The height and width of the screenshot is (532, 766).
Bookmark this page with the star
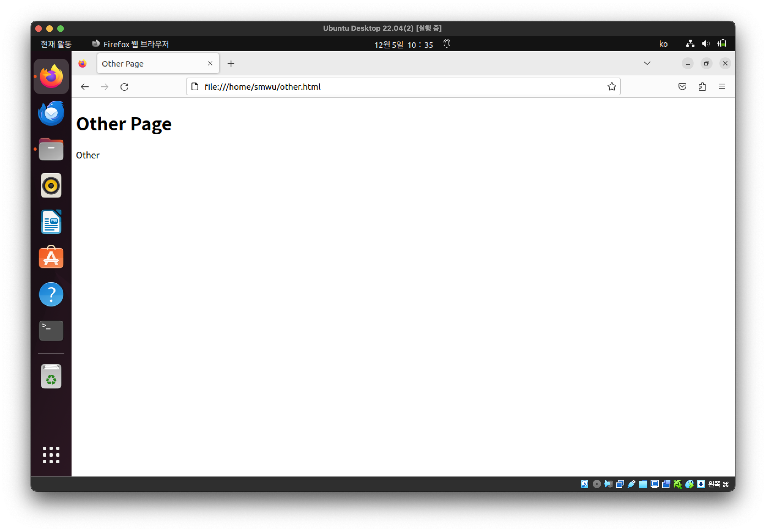point(611,86)
